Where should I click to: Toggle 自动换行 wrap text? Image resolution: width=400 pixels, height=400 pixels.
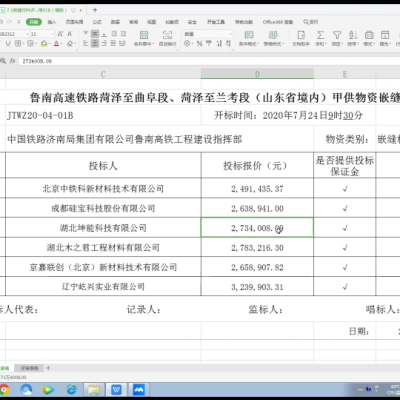[x=167, y=38]
